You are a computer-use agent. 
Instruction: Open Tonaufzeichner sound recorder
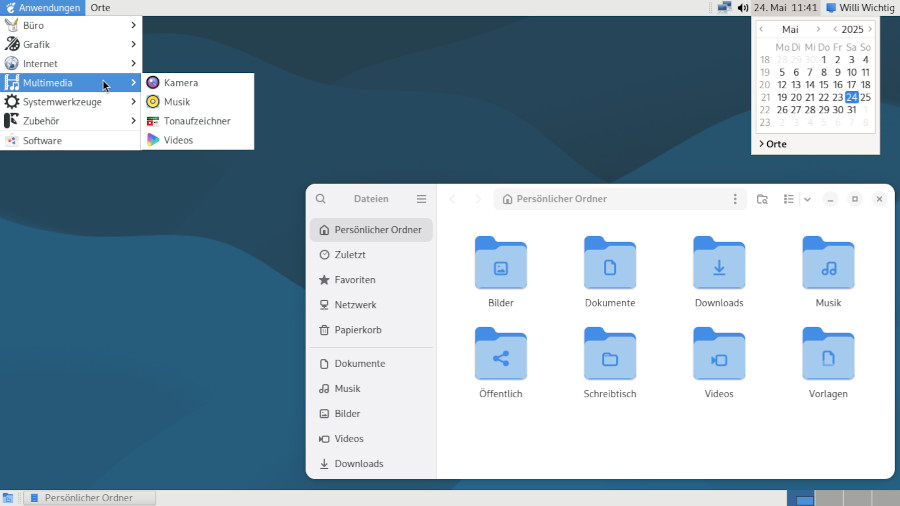tap(197, 121)
